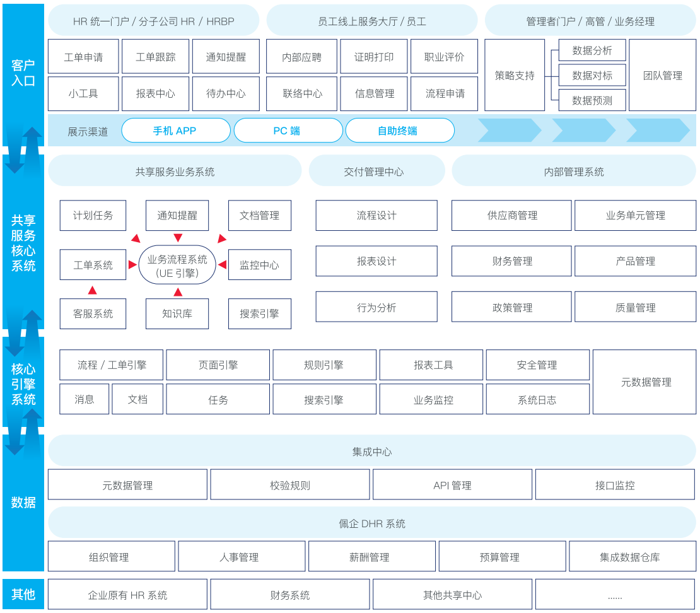
Task: Select the 策略支持 box
Action: pyautogui.click(x=514, y=75)
